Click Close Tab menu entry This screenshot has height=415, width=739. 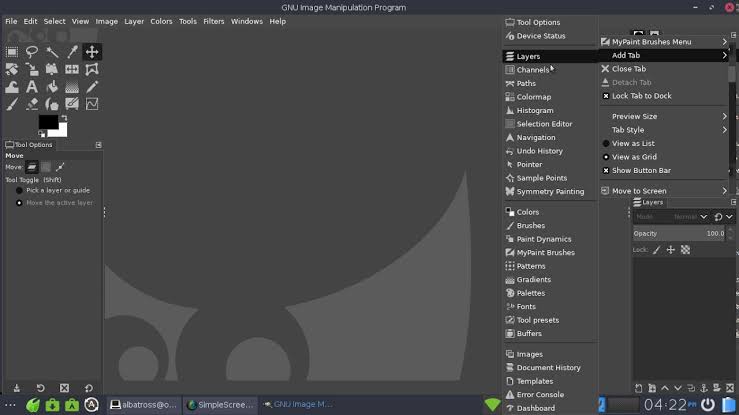pos(664,69)
